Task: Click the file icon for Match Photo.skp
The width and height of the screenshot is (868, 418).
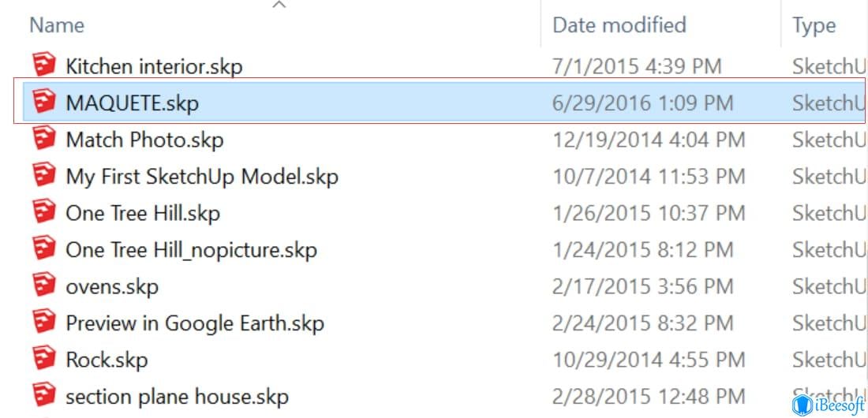Action: click(43, 138)
